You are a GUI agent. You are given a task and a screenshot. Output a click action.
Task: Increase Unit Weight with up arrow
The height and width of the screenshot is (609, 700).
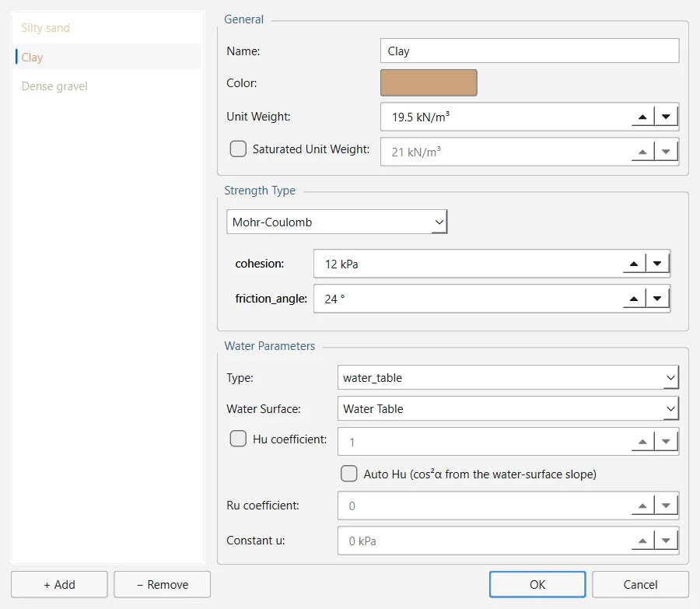point(642,117)
